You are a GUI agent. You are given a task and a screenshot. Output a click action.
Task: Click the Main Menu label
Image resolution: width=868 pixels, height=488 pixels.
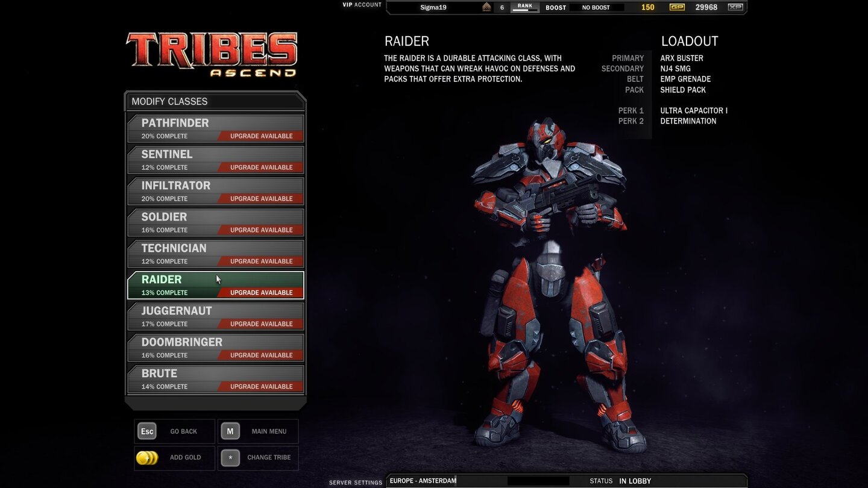[269, 431]
